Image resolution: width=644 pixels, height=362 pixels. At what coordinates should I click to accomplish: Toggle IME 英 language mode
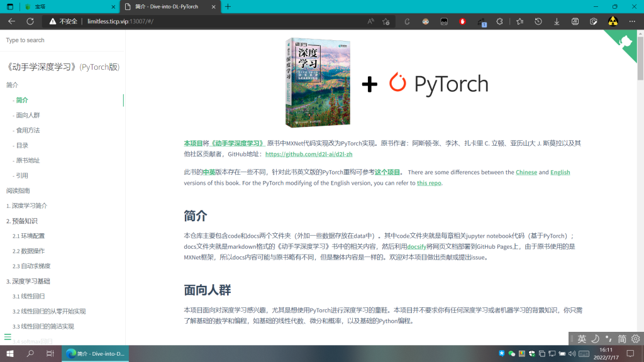582,339
